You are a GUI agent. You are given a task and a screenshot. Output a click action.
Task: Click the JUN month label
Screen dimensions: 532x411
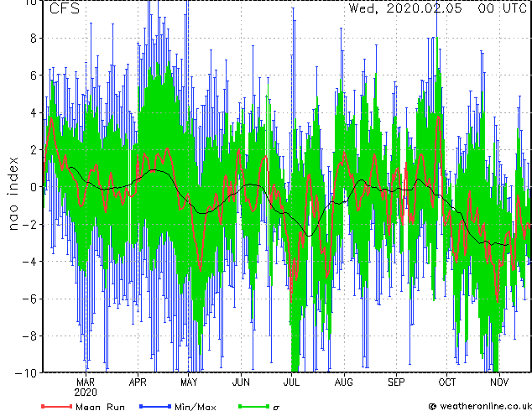241,382
